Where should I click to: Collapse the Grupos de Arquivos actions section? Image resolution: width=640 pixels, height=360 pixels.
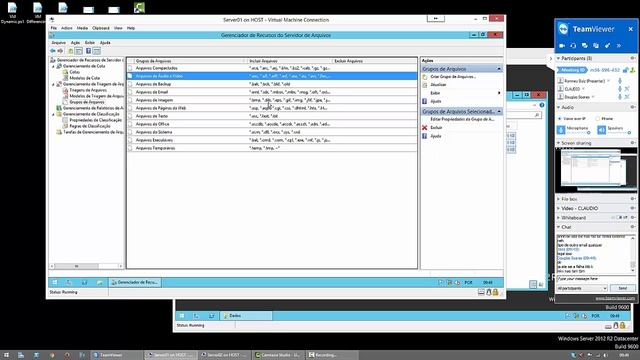499,69
